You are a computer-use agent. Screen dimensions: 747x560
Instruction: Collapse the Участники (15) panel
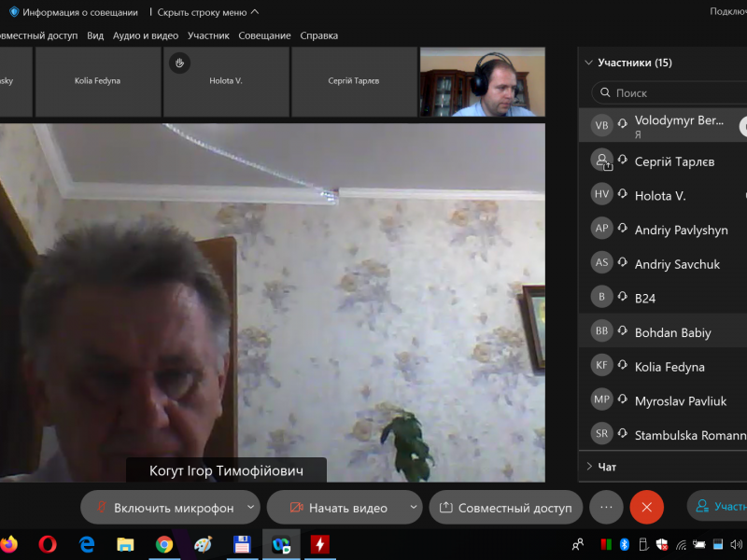tap(588, 63)
